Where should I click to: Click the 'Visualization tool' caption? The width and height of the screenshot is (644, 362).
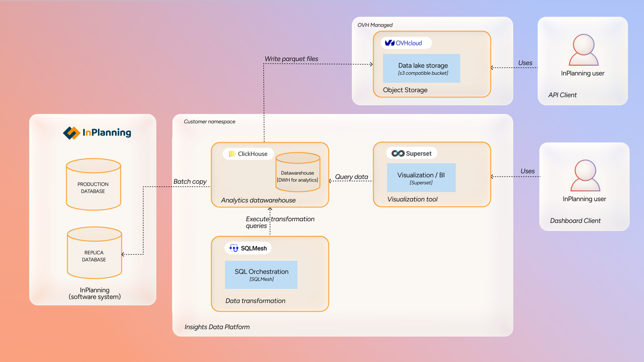(x=413, y=199)
